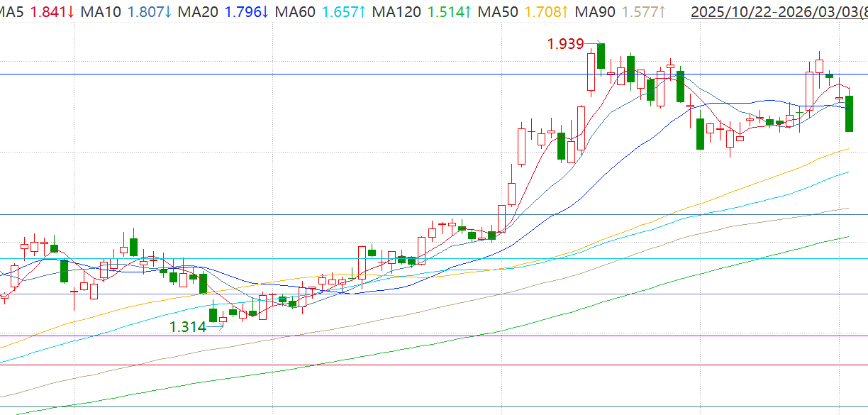Select the cyan horizontal level line
868x415 pixels.
coord(425,258)
